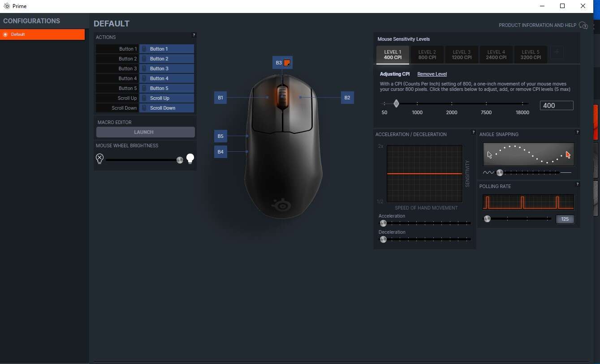Click the Polling Rate help icon
600x364 pixels.
[x=578, y=184]
